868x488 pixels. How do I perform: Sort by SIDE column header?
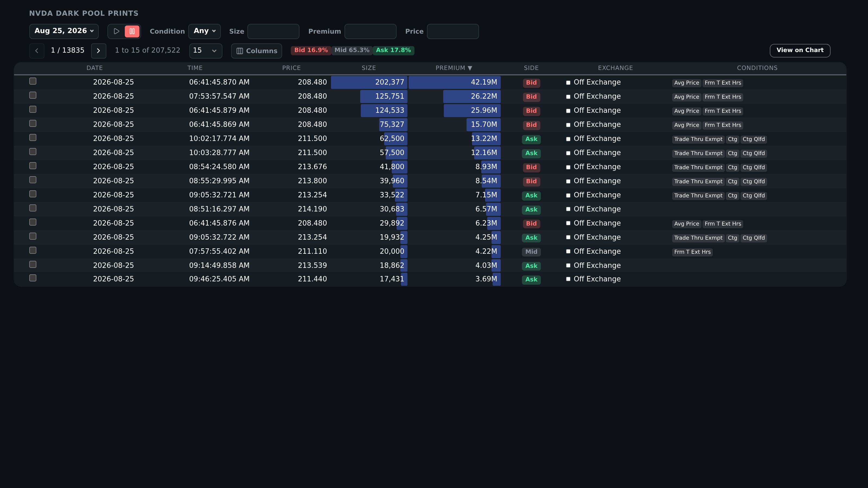(x=531, y=68)
